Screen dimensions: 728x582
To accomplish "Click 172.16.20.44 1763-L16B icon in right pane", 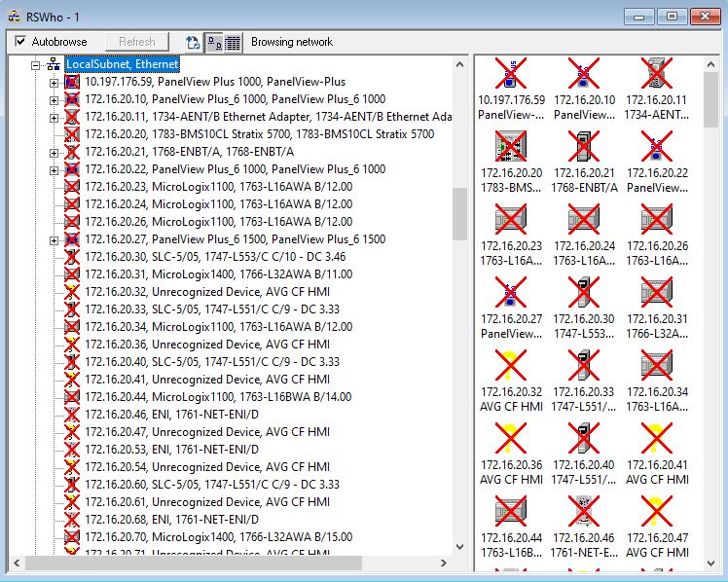I will pyautogui.click(x=511, y=511).
